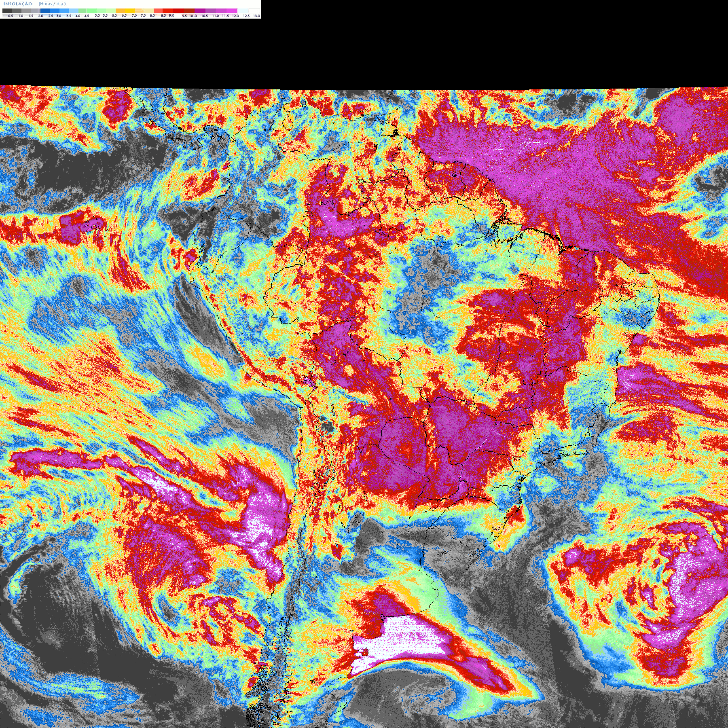Click the '8.0' legend value
The image size is (728, 728).
click(x=152, y=15)
